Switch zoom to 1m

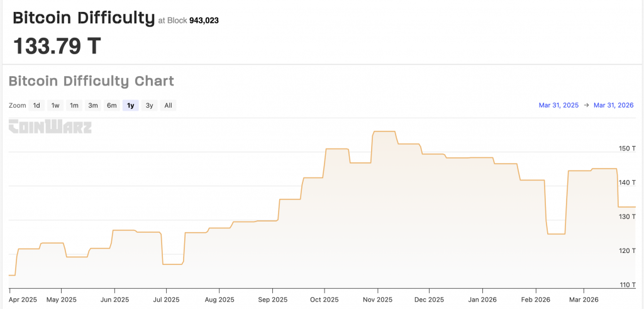[74, 105]
